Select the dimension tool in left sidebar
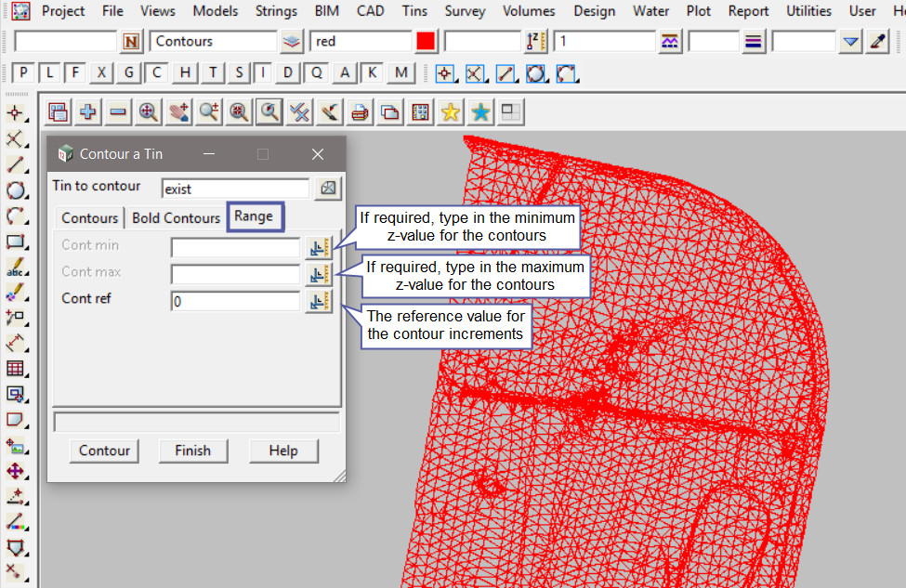906x588 pixels. click(16, 343)
